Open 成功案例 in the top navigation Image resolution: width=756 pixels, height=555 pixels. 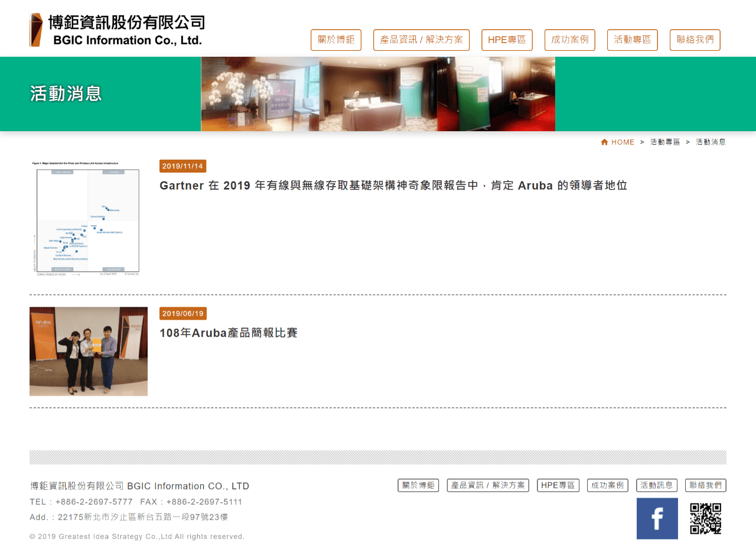[570, 40]
